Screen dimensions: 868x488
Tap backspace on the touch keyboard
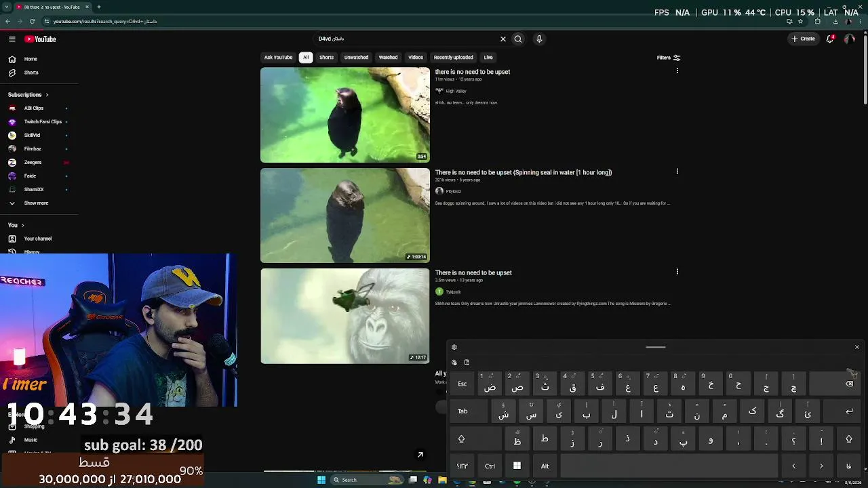pos(836,384)
